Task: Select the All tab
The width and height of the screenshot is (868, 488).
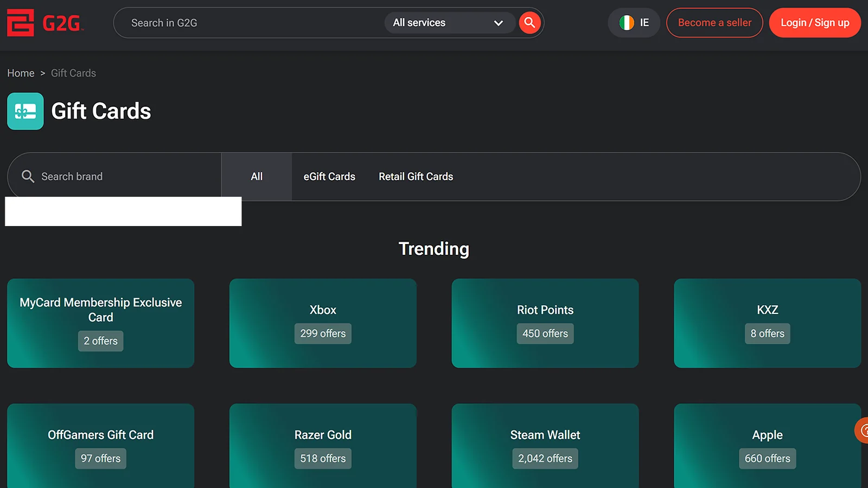Action: (x=257, y=177)
